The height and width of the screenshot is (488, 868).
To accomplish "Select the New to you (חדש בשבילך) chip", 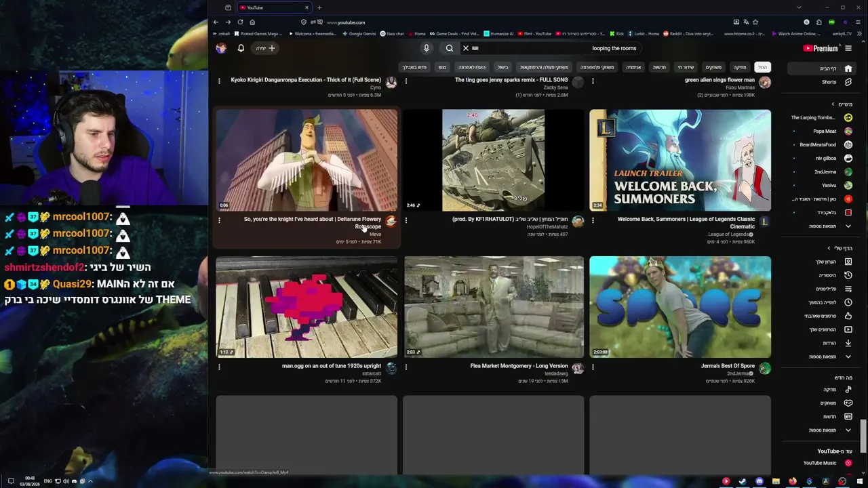I will pos(414,67).
